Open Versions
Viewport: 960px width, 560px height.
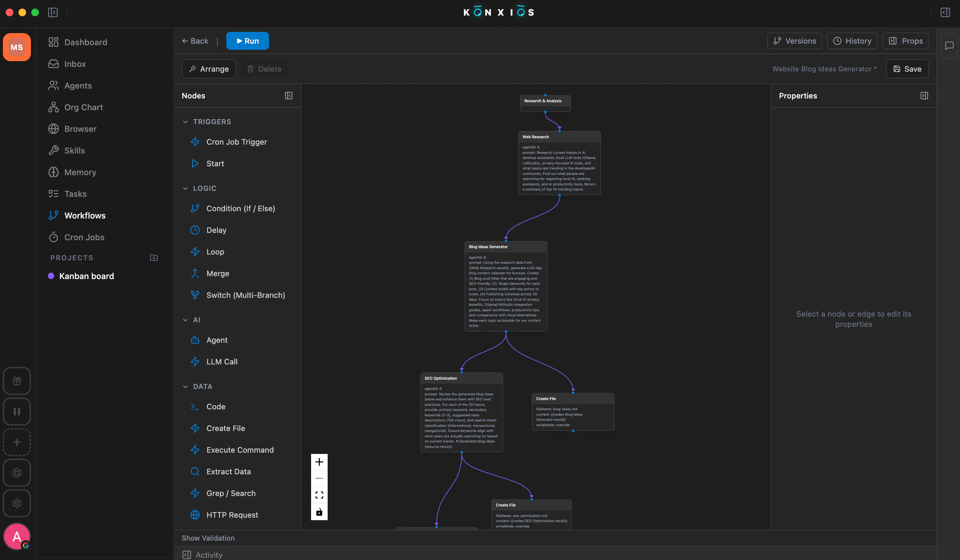coord(794,41)
